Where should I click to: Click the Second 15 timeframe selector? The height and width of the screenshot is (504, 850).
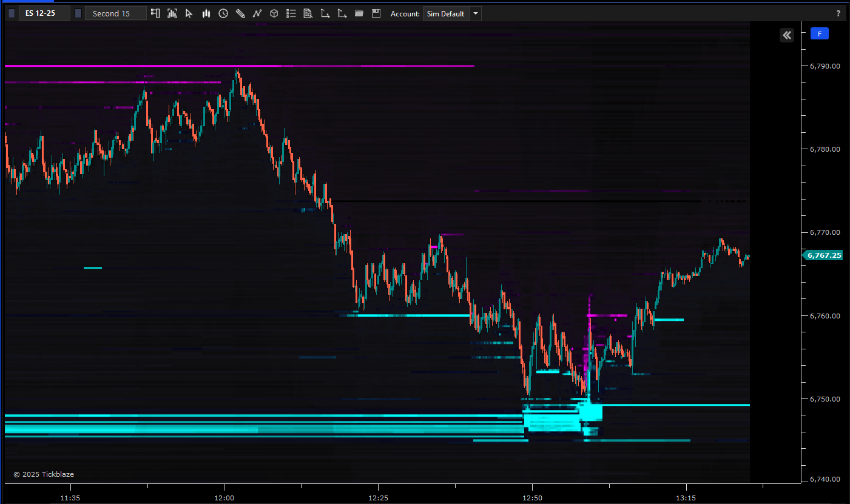click(x=115, y=13)
